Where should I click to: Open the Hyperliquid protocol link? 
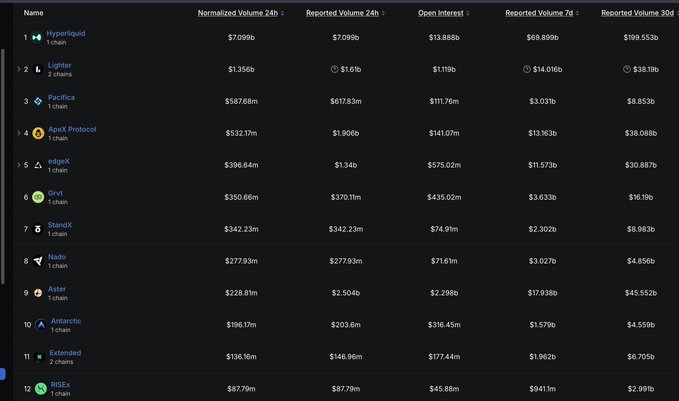66,33
